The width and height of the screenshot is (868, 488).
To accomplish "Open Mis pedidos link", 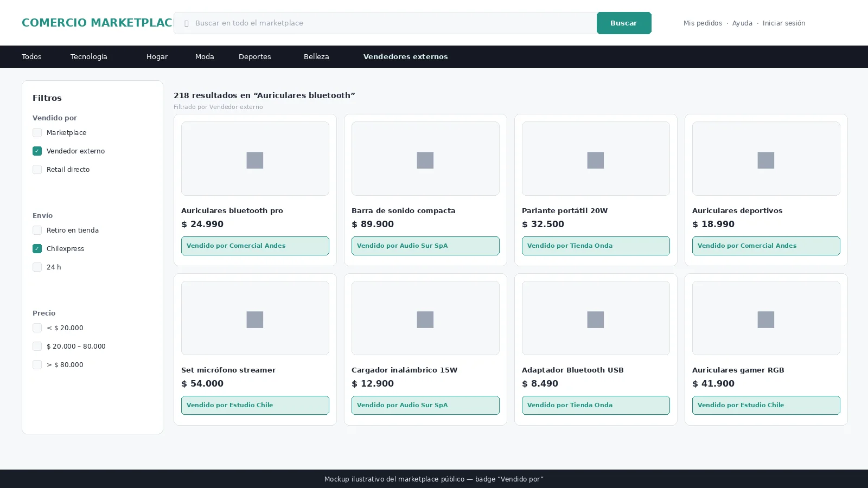I will (x=703, y=23).
